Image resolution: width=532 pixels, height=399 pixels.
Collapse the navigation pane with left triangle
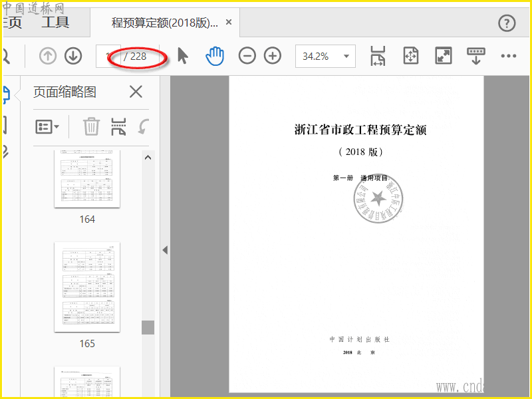tap(165, 251)
